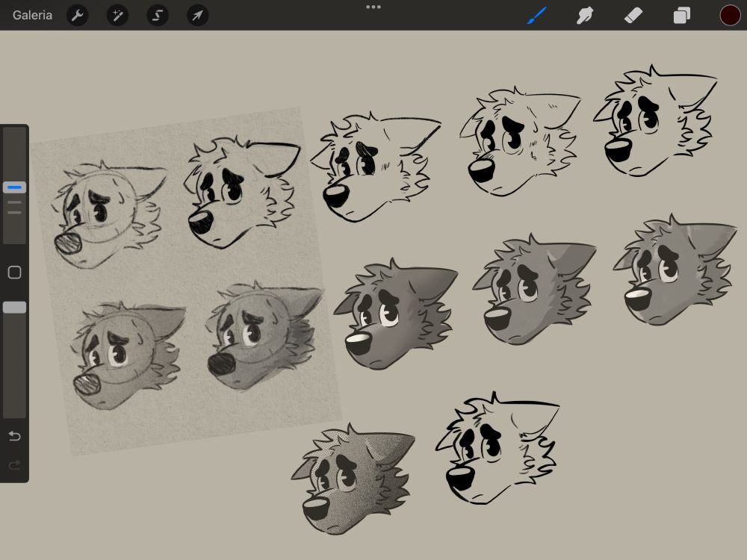Tap the square modify button in sidebar

15,273
